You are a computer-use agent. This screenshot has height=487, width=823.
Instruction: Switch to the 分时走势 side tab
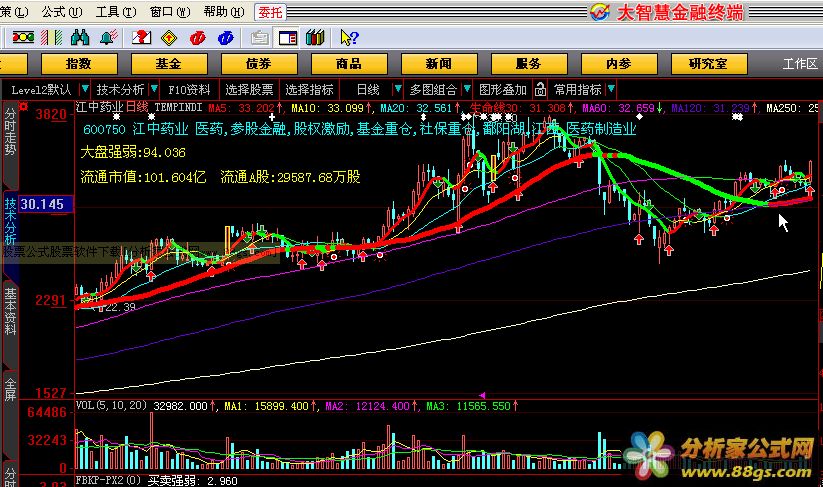pyautogui.click(x=10, y=131)
